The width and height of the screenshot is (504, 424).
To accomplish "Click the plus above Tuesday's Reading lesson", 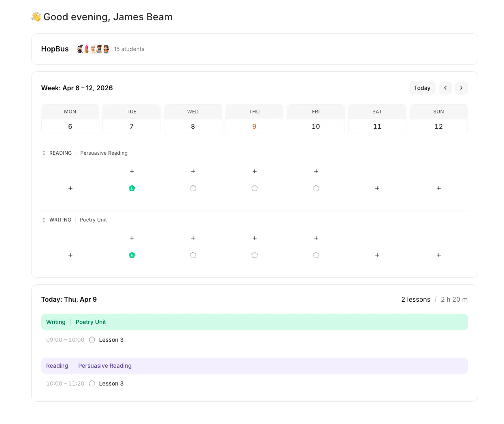I will pyautogui.click(x=132, y=171).
